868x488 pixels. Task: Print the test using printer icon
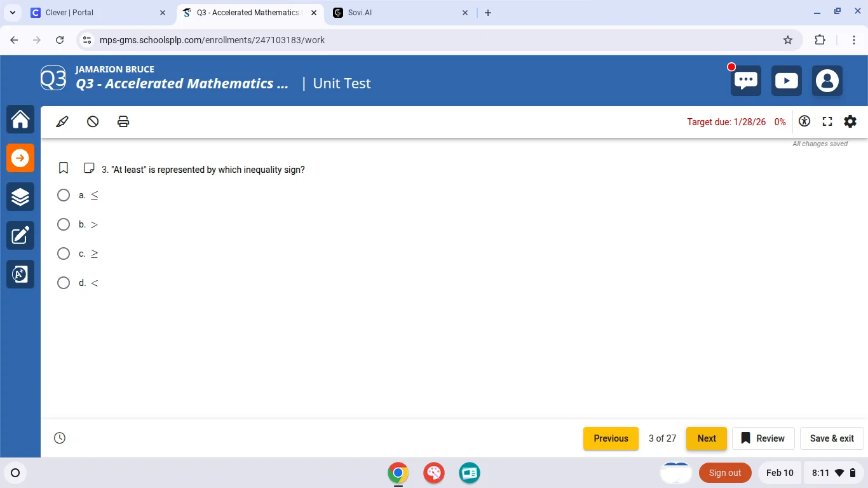point(123,121)
